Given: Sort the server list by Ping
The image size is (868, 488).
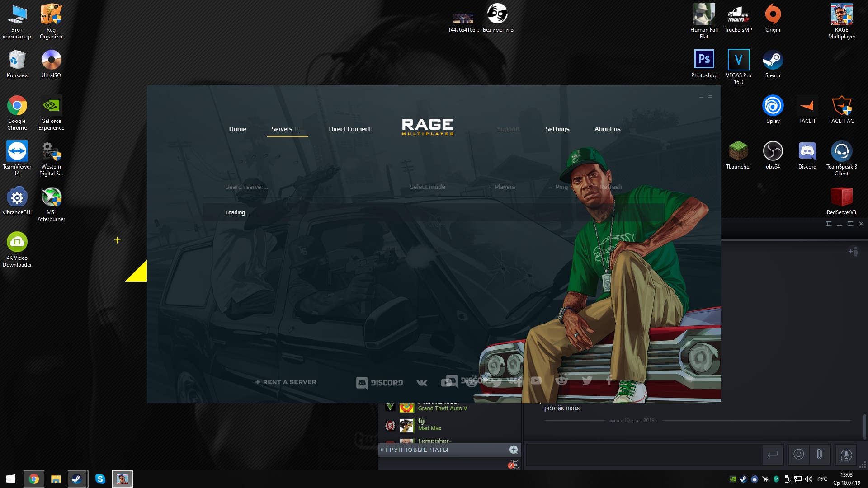Looking at the screenshot, I should [561, 187].
